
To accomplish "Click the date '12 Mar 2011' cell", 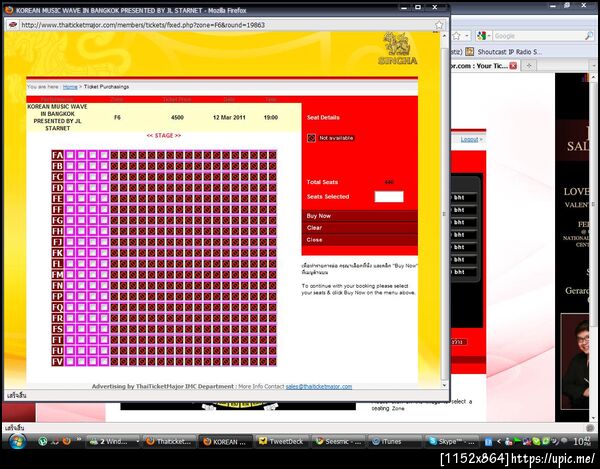I will (229, 117).
